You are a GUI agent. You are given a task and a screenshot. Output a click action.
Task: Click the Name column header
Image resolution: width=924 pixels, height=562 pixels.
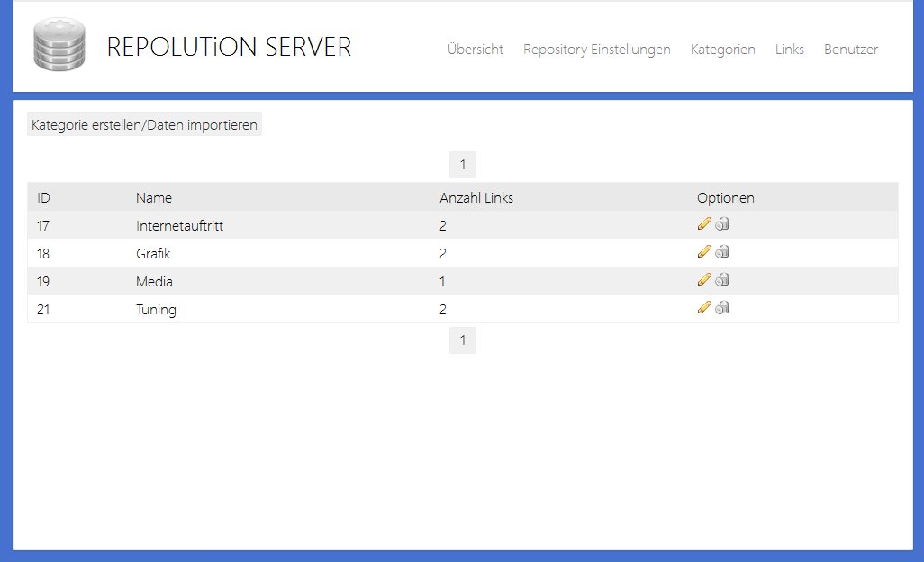pos(154,197)
